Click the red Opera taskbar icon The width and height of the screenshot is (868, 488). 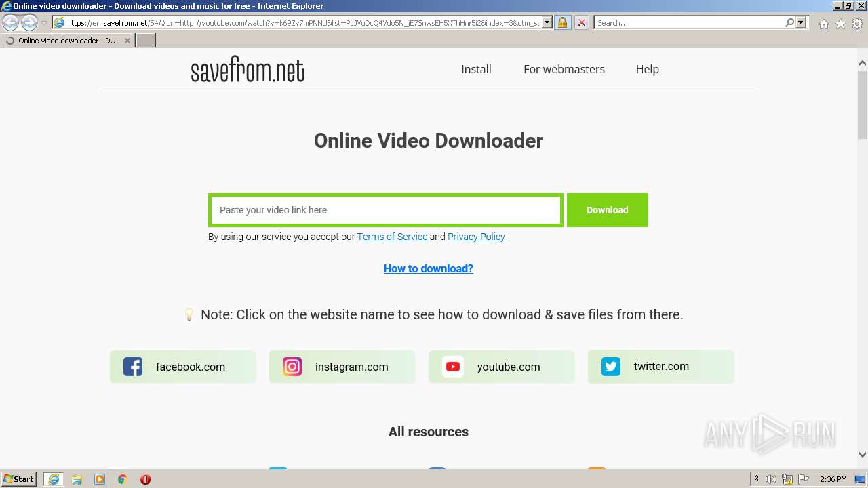(x=145, y=479)
